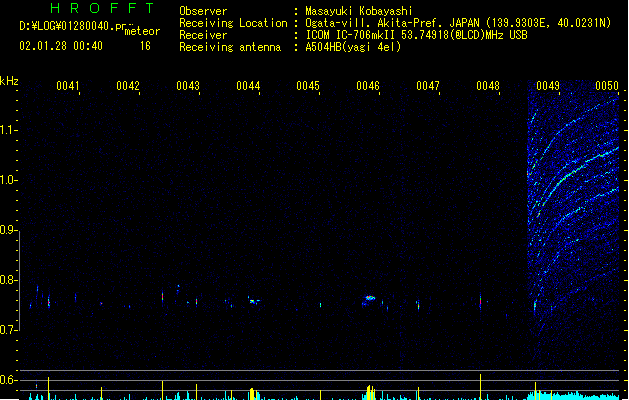The image size is (629, 400).
Task: Click the 'meteor' label
Action: [x=142, y=31]
